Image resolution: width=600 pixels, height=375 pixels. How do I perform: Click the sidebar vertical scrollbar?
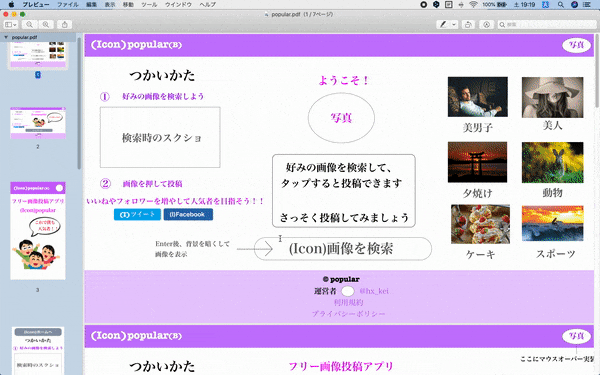click(79, 103)
